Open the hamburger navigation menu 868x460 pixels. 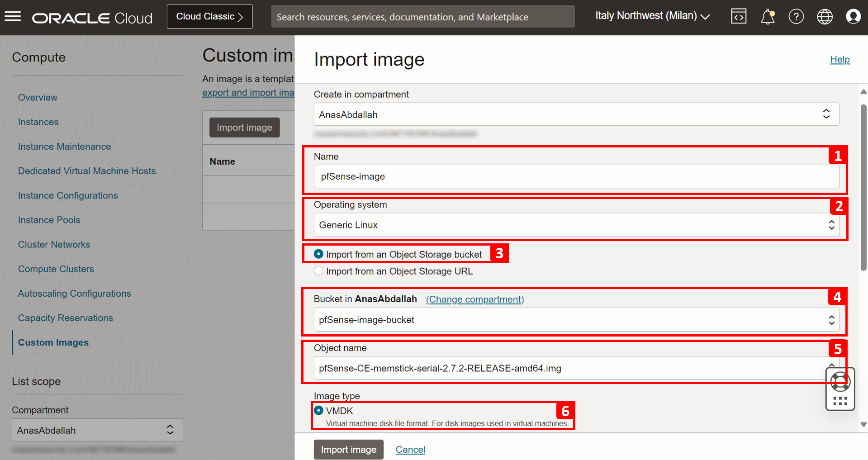13,17
